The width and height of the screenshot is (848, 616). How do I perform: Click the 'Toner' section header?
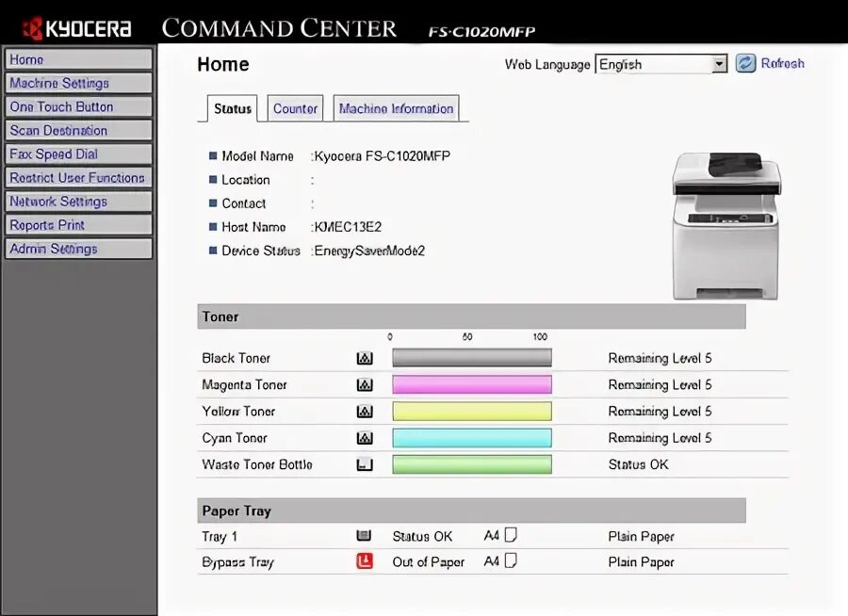click(471, 316)
